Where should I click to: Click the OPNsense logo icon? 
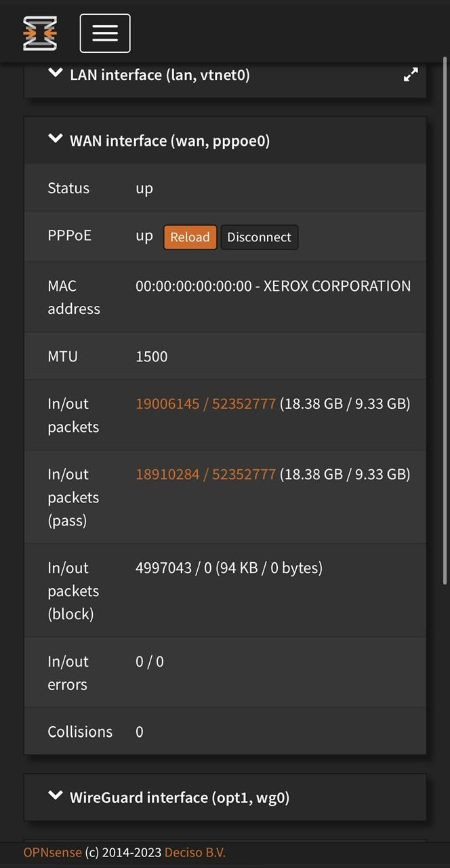click(40, 33)
